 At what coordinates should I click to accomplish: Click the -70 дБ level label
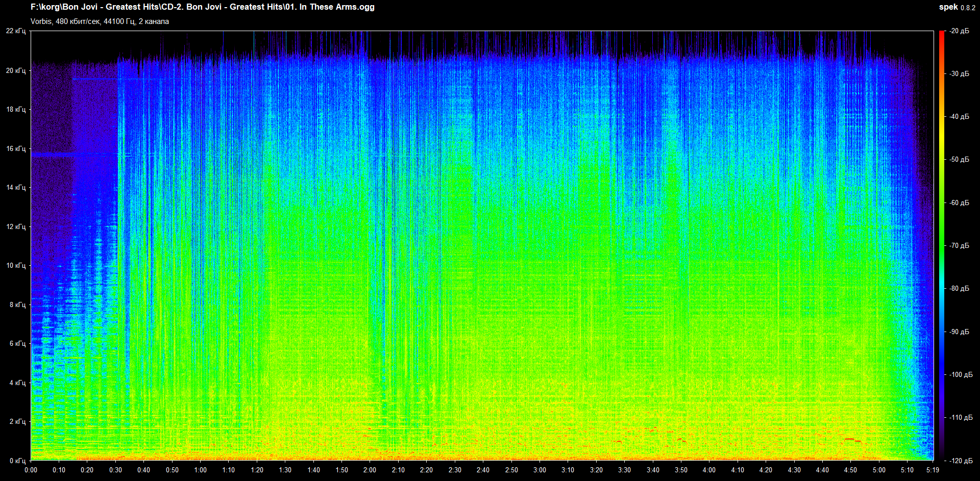click(959, 245)
